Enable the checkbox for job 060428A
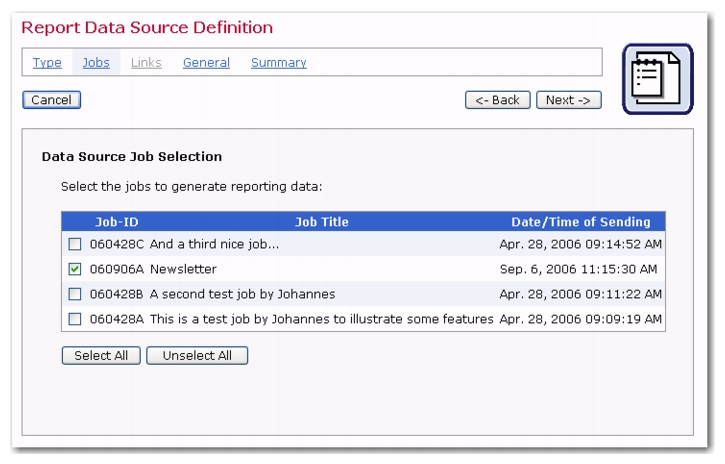This screenshot has width=725, height=464. pyautogui.click(x=74, y=319)
